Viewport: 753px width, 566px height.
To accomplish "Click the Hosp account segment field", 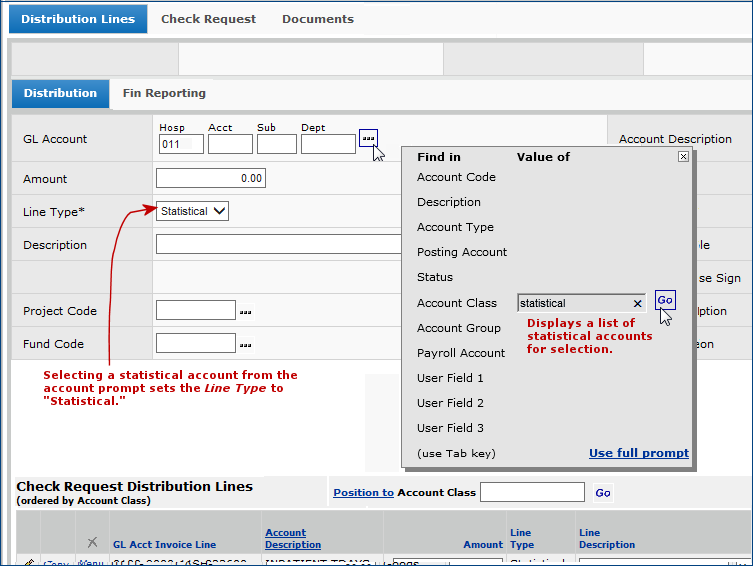I will click(181, 144).
